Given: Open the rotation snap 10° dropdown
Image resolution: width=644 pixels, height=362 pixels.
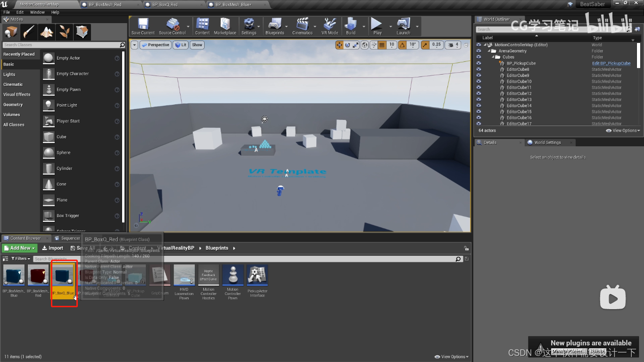Looking at the screenshot, I should pyautogui.click(x=413, y=45).
